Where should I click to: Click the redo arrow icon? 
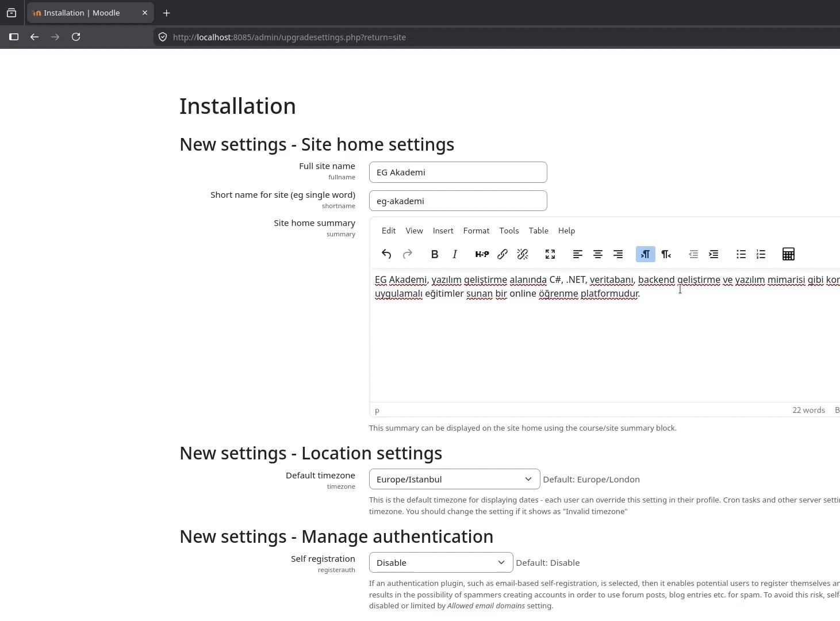pyautogui.click(x=408, y=254)
